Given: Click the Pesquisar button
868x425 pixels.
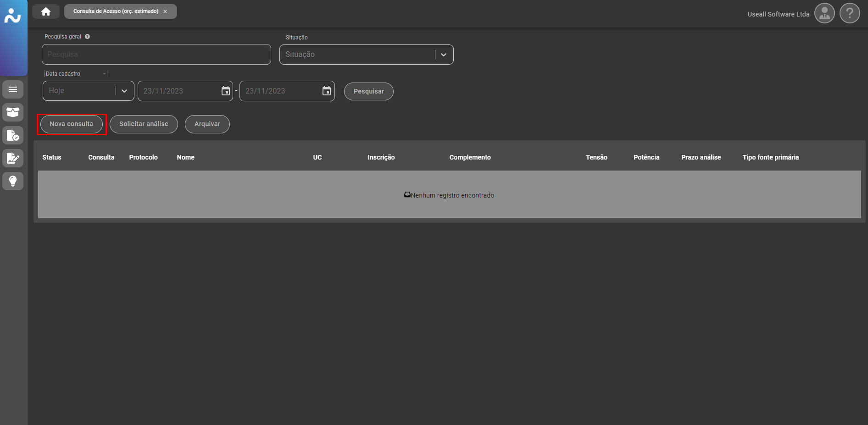Looking at the screenshot, I should pos(368,91).
